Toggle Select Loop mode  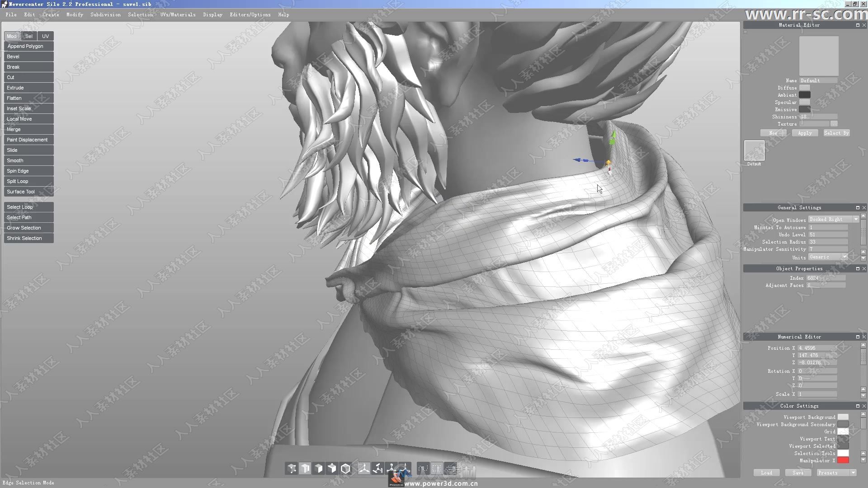point(28,207)
